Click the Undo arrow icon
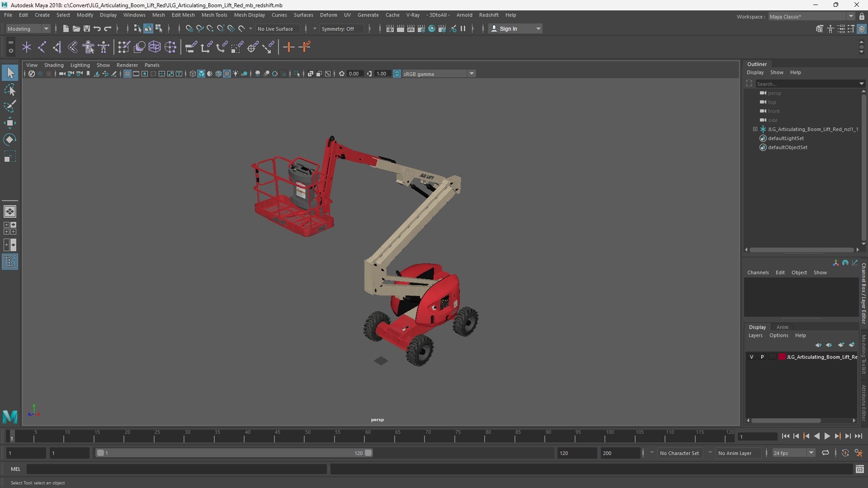This screenshot has height=488, width=868. click(x=97, y=28)
